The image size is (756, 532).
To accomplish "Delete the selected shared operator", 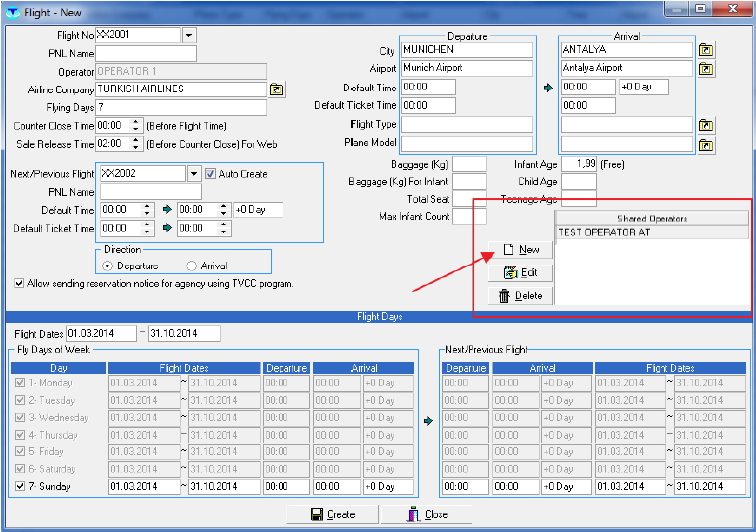I will point(521,295).
